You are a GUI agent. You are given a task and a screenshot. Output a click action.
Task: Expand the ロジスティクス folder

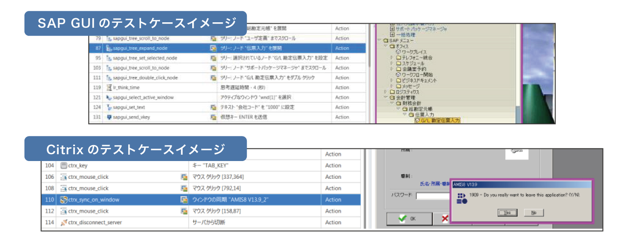pyautogui.click(x=386, y=91)
